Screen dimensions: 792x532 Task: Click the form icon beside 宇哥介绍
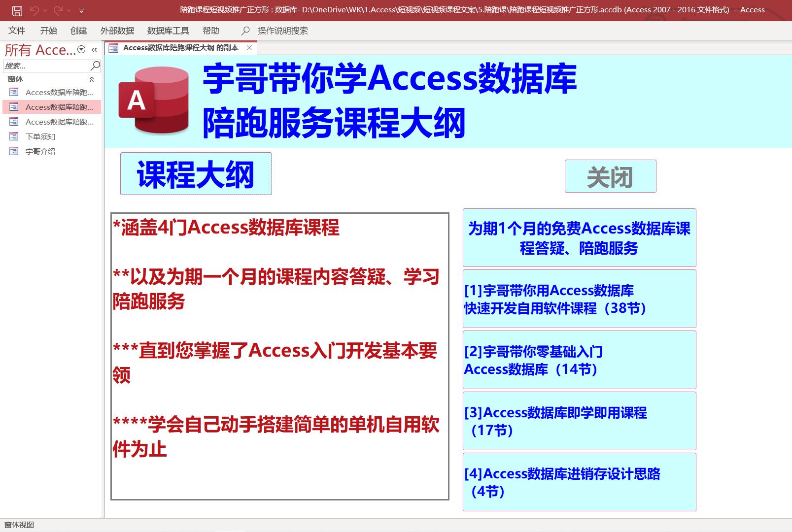coord(14,151)
